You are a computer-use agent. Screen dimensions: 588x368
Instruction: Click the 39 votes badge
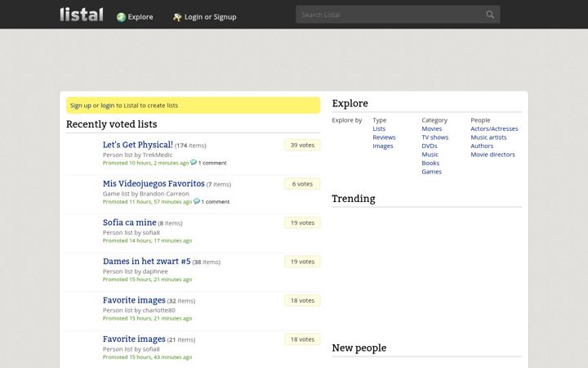pyautogui.click(x=302, y=145)
